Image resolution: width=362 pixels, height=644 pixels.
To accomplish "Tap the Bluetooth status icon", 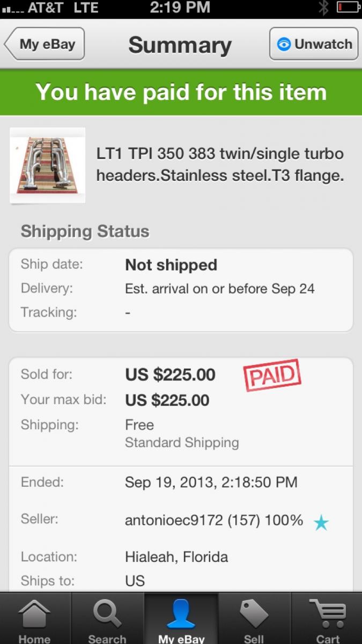I will [x=323, y=8].
